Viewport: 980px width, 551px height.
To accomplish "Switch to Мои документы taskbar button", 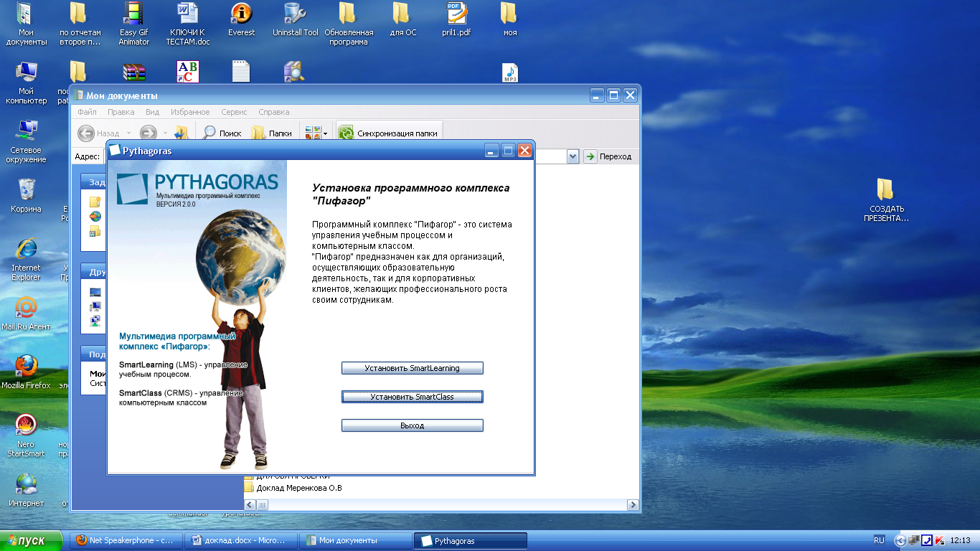I will coord(355,541).
